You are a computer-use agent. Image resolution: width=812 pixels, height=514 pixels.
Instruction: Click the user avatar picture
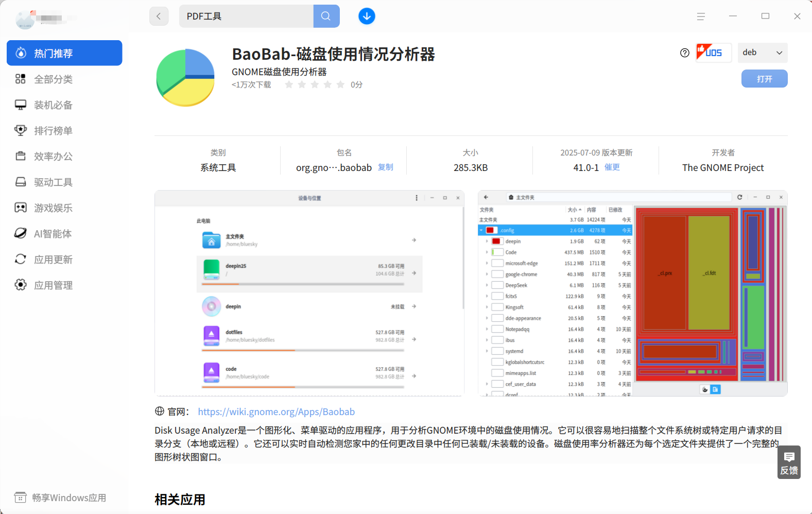(25, 19)
